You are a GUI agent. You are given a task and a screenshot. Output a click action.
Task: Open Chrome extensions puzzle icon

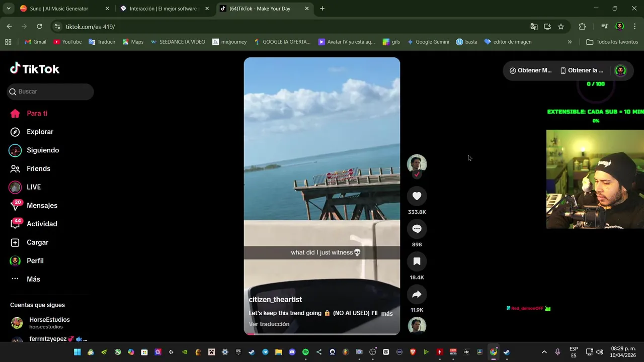(582, 27)
